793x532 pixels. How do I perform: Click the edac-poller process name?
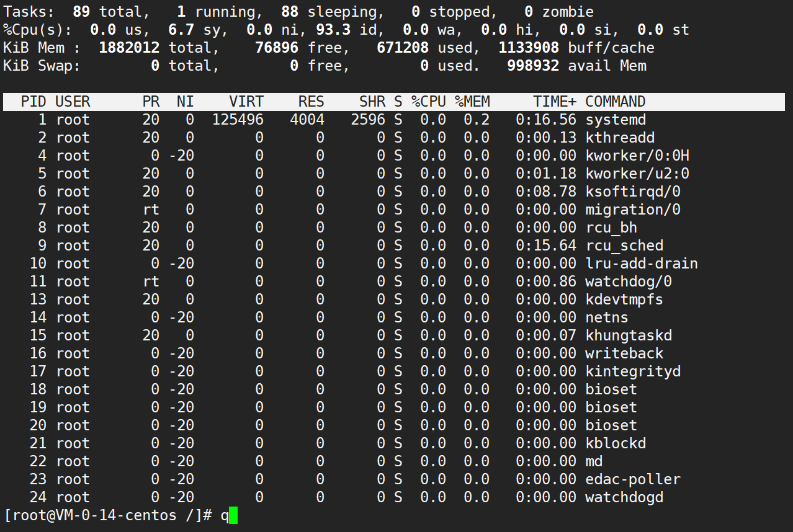(633, 479)
